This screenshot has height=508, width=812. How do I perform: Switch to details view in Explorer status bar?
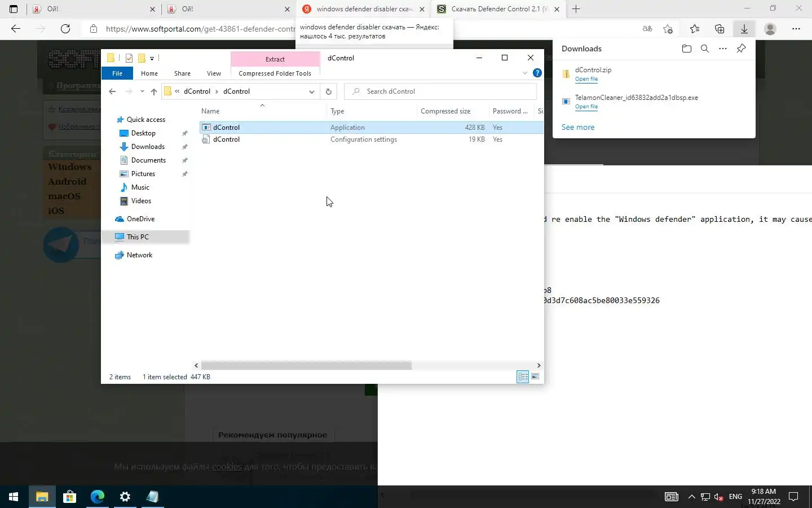(523, 376)
